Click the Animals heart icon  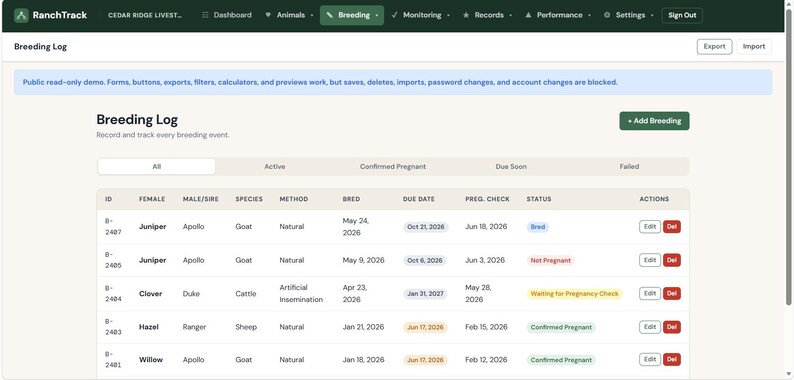coord(268,15)
